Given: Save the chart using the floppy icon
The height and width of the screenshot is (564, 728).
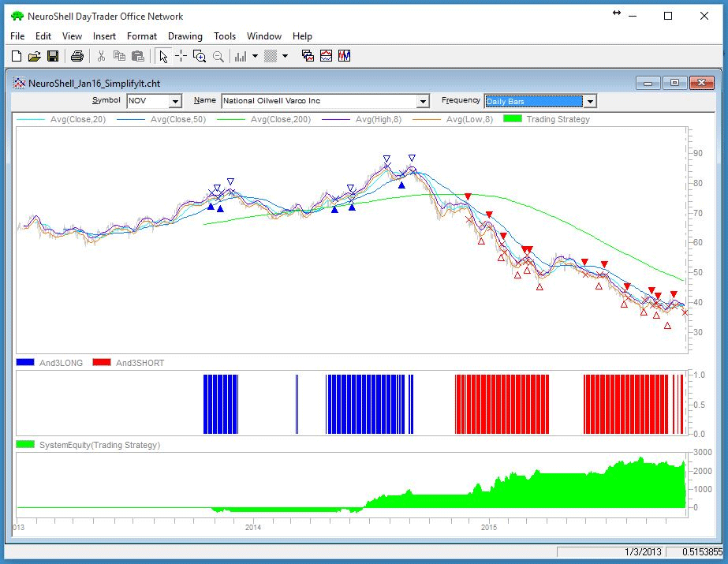Looking at the screenshot, I should coord(53,56).
